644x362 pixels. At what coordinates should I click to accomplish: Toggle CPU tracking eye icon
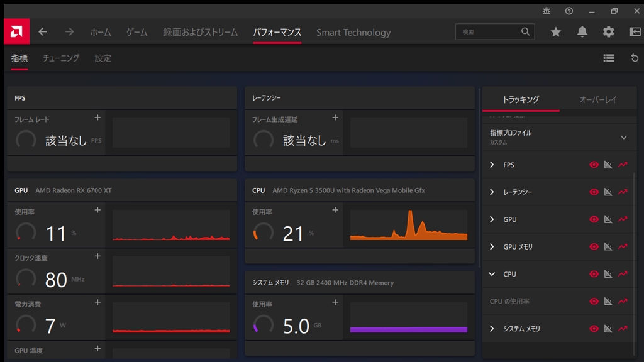[x=594, y=274]
